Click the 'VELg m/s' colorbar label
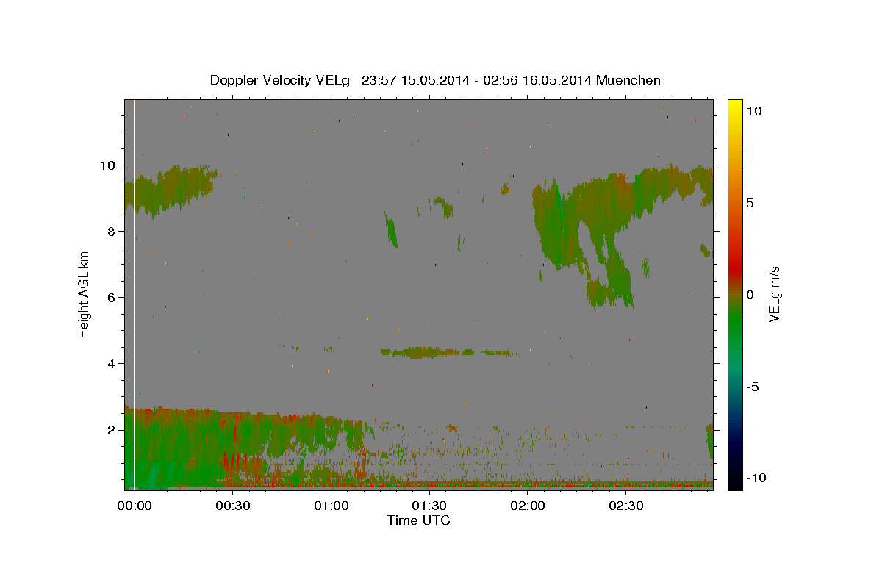Image resolution: width=882 pixels, height=588 pixels. click(775, 294)
